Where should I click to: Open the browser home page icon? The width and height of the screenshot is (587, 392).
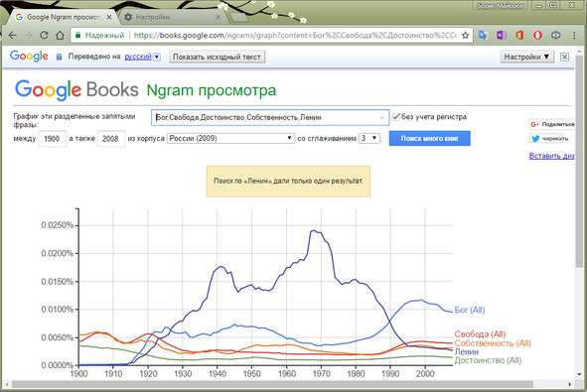[x=60, y=35]
